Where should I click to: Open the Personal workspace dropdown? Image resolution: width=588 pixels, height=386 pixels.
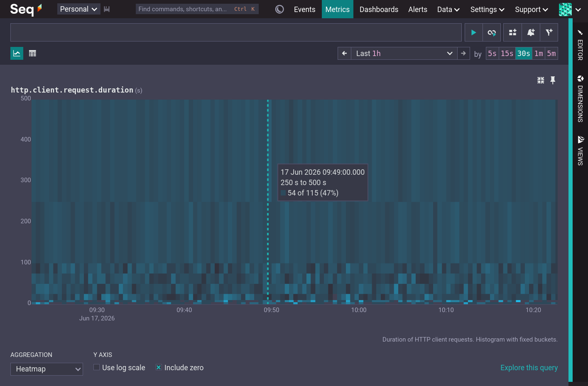tap(78, 9)
